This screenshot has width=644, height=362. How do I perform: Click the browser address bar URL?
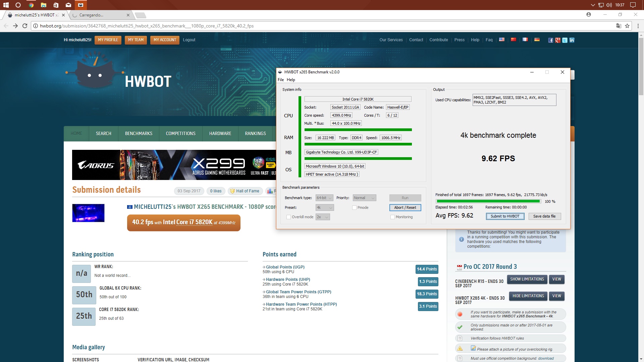pos(147,26)
